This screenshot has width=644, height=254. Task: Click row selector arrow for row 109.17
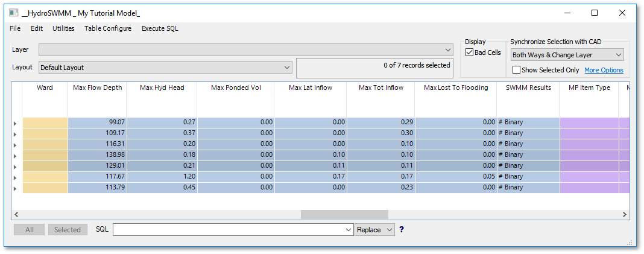[16, 133]
